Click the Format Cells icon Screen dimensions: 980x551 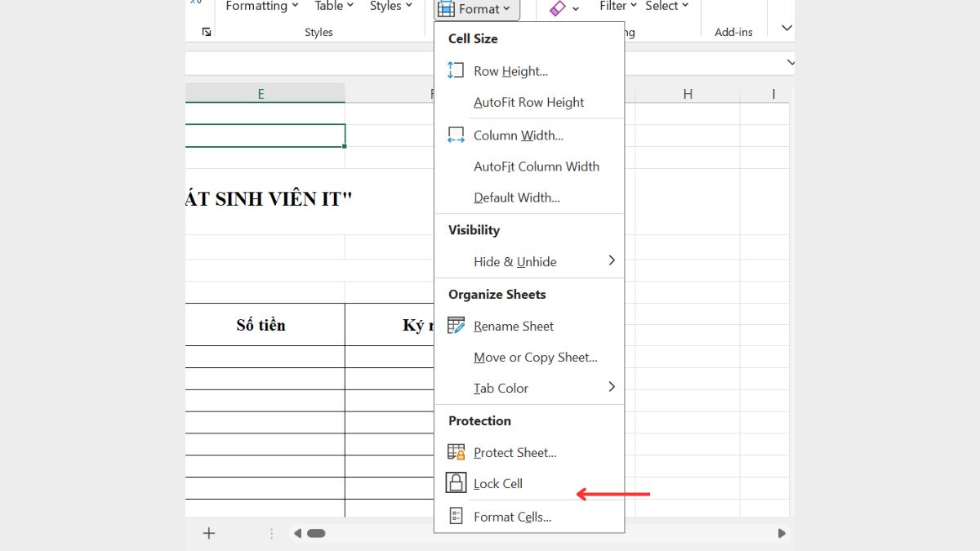point(456,517)
